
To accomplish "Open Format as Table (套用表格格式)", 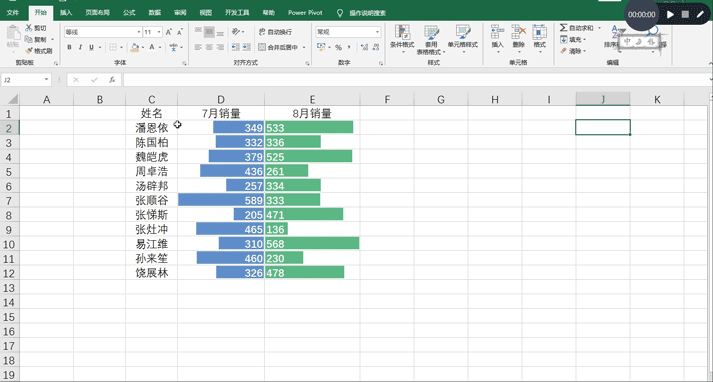I will pos(431,40).
